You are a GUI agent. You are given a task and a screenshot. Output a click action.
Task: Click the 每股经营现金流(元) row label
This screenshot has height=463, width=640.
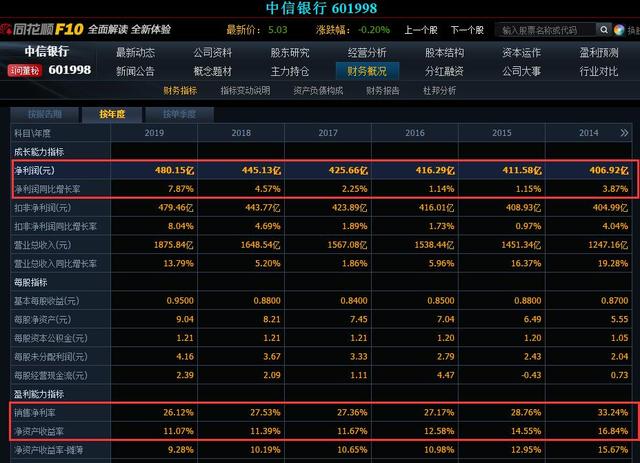click(51, 375)
